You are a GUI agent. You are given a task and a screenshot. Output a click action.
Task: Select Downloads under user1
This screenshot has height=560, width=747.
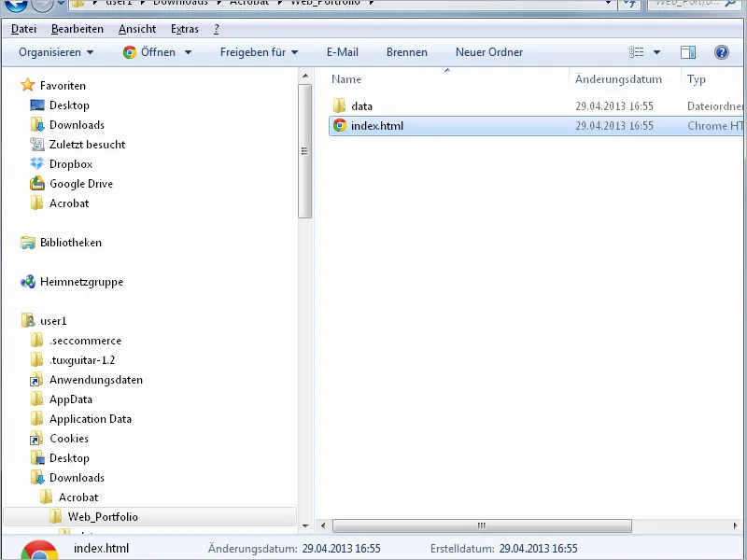77,478
